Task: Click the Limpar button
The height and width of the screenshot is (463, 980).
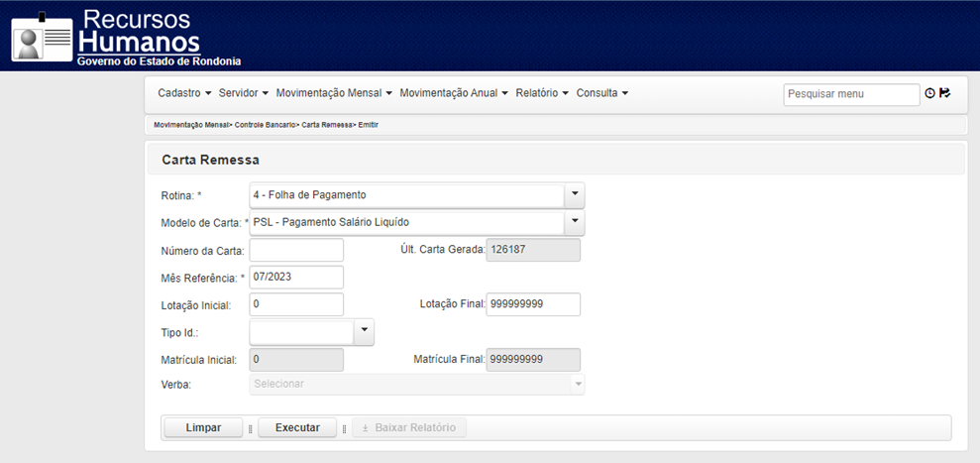Action: point(203,428)
